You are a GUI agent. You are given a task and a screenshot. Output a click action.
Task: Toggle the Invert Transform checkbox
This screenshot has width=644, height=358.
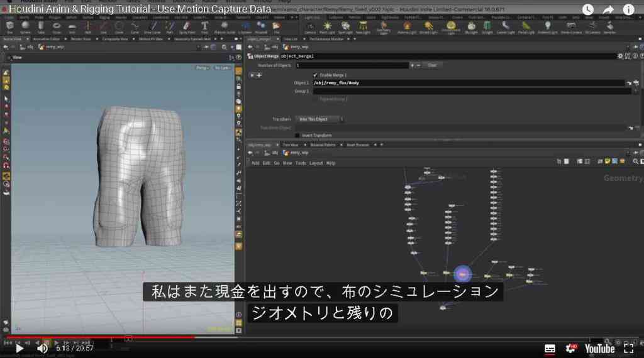[x=297, y=135]
